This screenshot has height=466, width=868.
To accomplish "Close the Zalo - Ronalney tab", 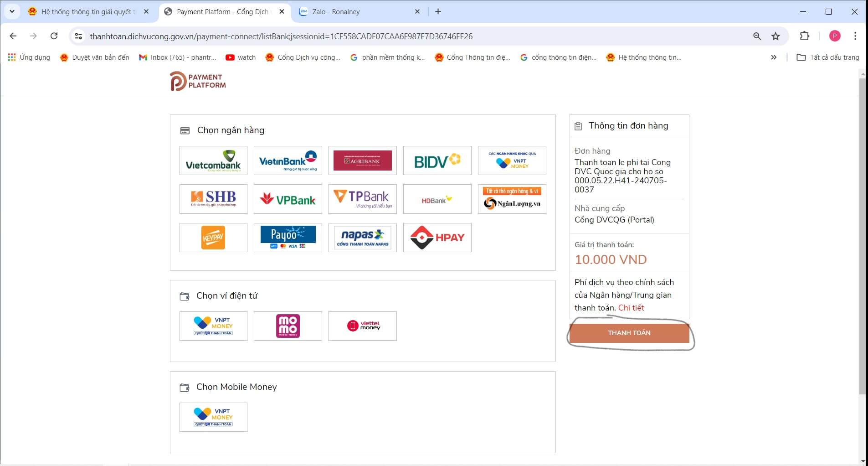I will (x=417, y=12).
